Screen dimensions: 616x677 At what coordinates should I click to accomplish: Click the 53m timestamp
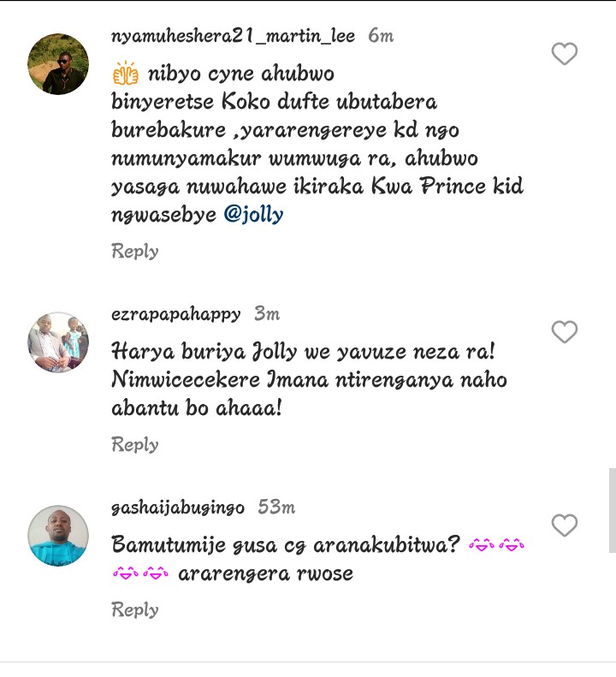tap(276, 508)
